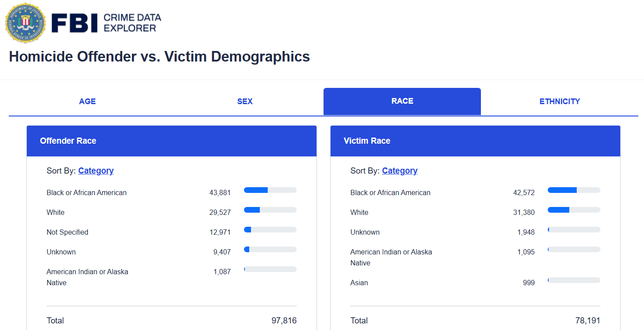Click offender Not Specified bar
This screenshot has height=330, width=644.
(x=270, y=230)
